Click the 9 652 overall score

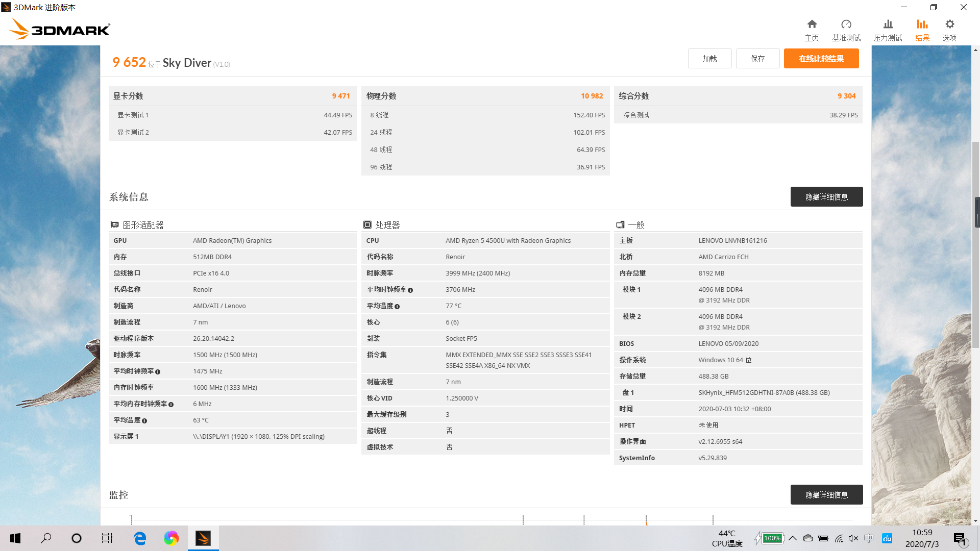click(129, 62)
